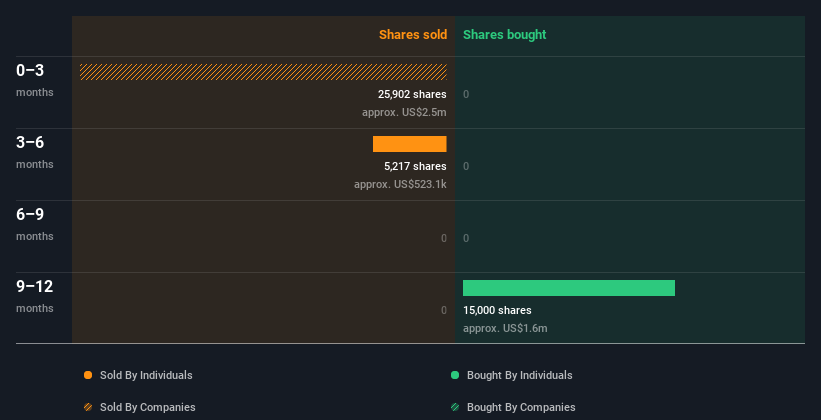This screenshot has height=420, width=821.
Task: Click the approx. US$1.6m text
Action: coord(505,328)
